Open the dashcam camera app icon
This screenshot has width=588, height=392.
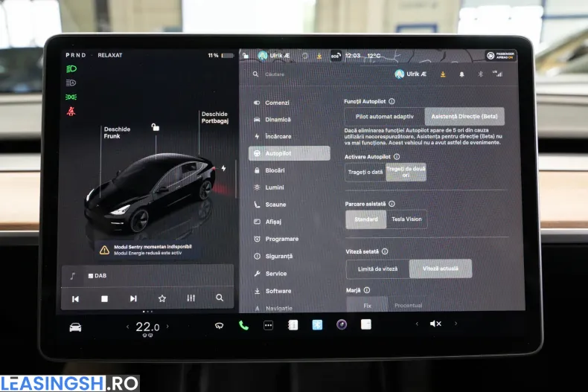coord(341,324)
